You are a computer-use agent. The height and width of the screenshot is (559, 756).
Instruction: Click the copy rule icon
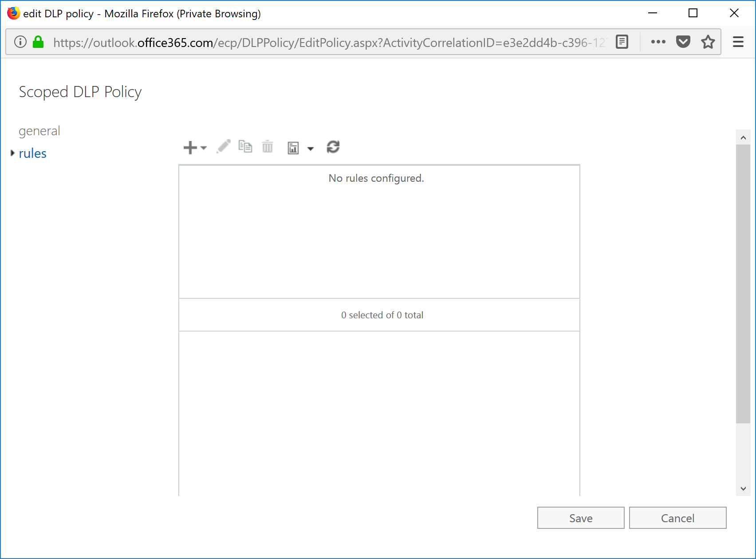245,146
